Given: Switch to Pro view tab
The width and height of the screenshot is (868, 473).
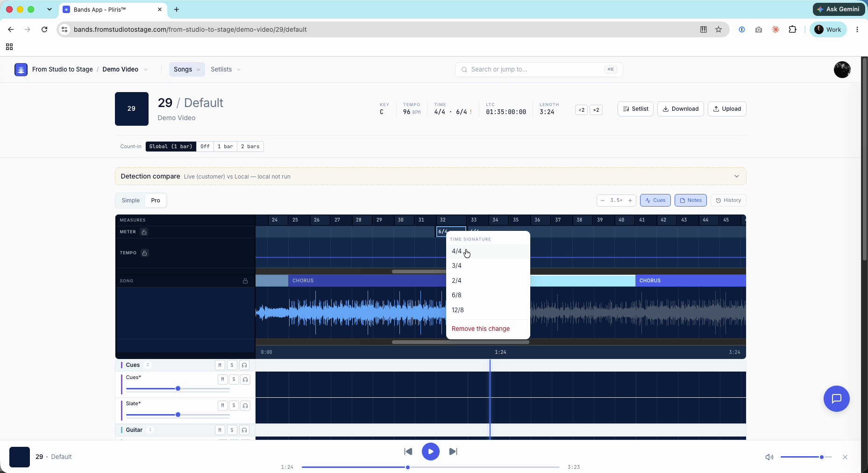Looking at the screenshot, I should click(156, 201).
